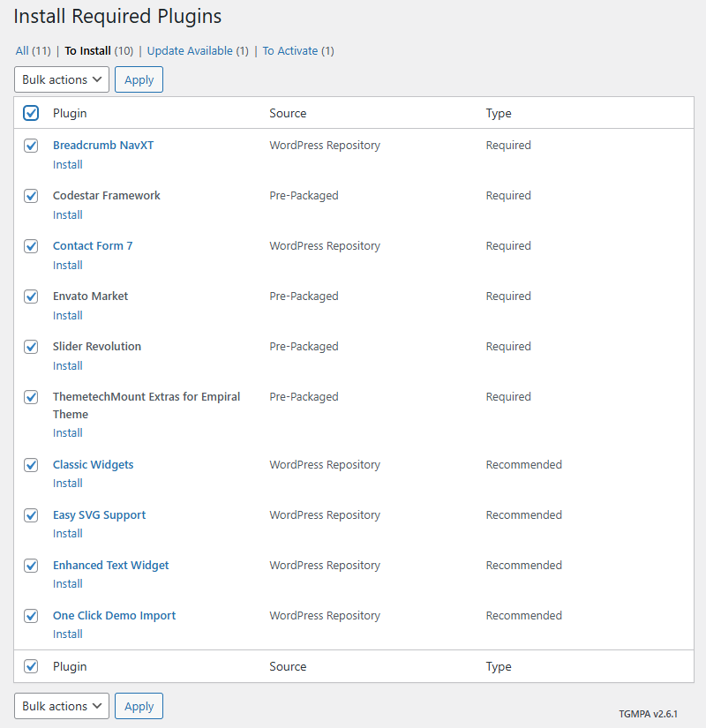The image size is (706, 728).
Task: Click the Type column header at top
Action: tap(499, 113)
